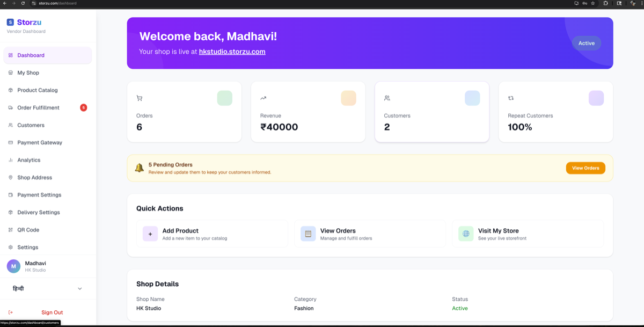Viewport: 644px width, 327px height.
Task: Click the browser back arrow
Action: (x=4, y=3)
